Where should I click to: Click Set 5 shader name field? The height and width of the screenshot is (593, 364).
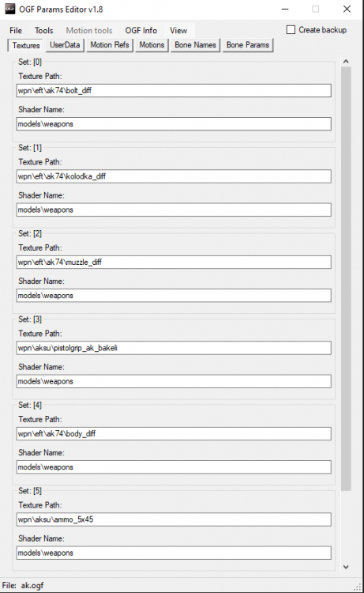174,553
